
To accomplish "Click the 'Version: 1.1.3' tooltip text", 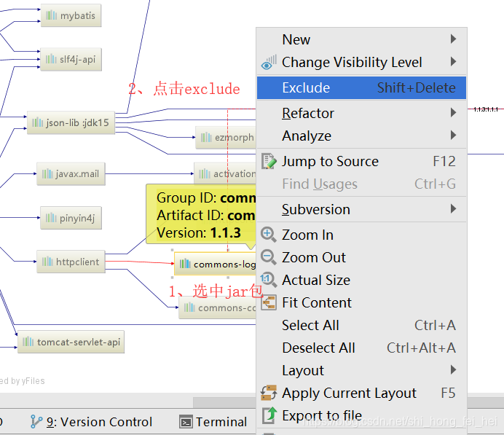I will [199, 232].
